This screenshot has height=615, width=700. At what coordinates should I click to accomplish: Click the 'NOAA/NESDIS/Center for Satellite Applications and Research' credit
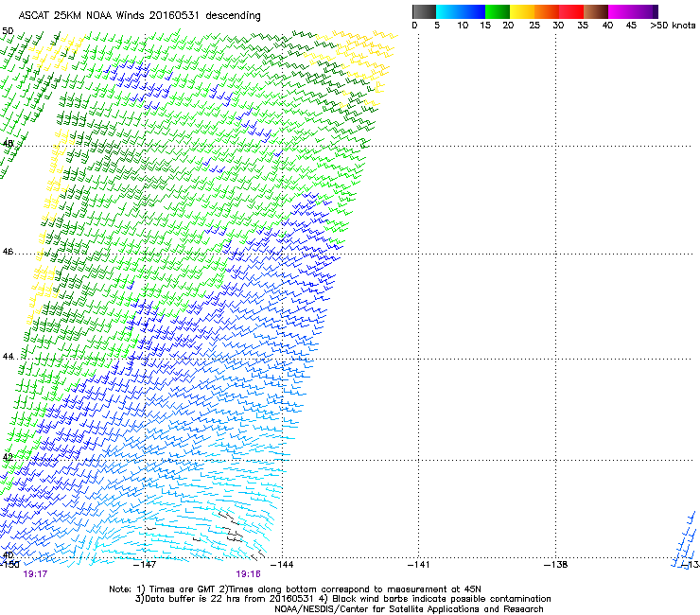click(x=409, y=609)
